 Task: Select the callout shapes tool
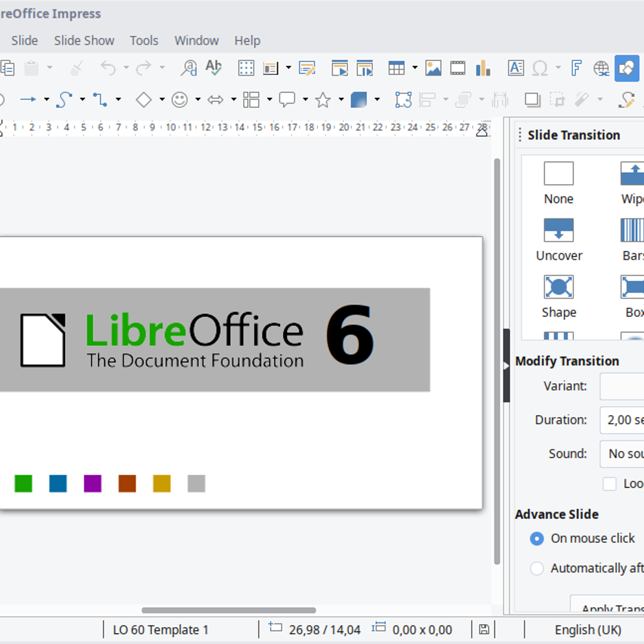pos(287,99)
